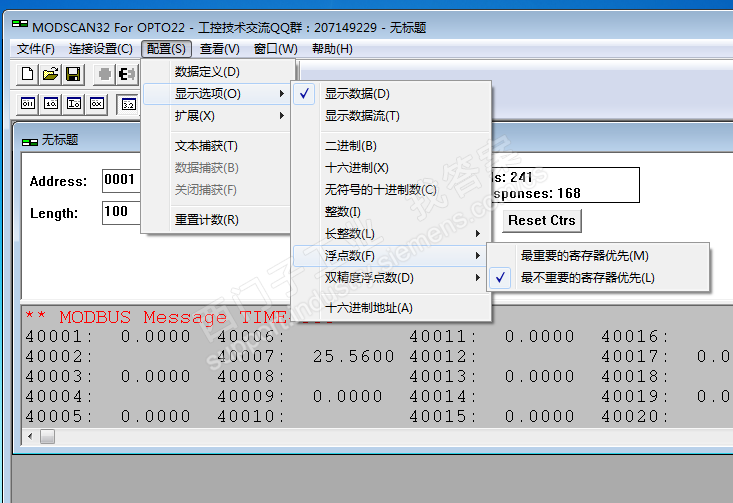Expand 浮点数(F) submenu

[391, 256]
